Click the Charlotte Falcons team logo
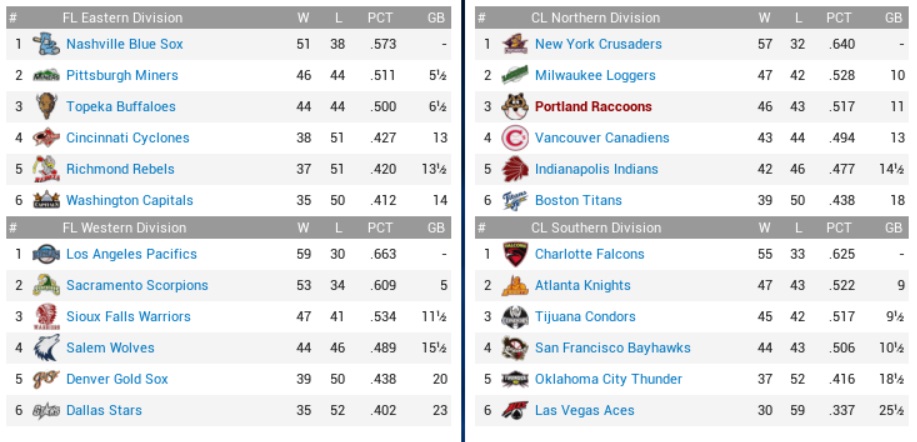The width and height of the screenshot is (917, 442). pyautogui.click(x=515, y=254)
